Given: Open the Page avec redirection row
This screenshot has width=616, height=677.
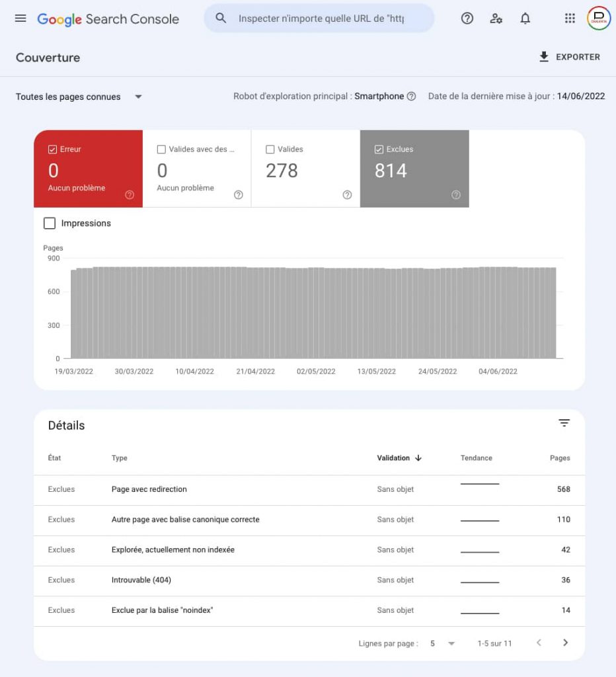Looking at the screenshot, I should pyautogui.click(x=149, y=489).
